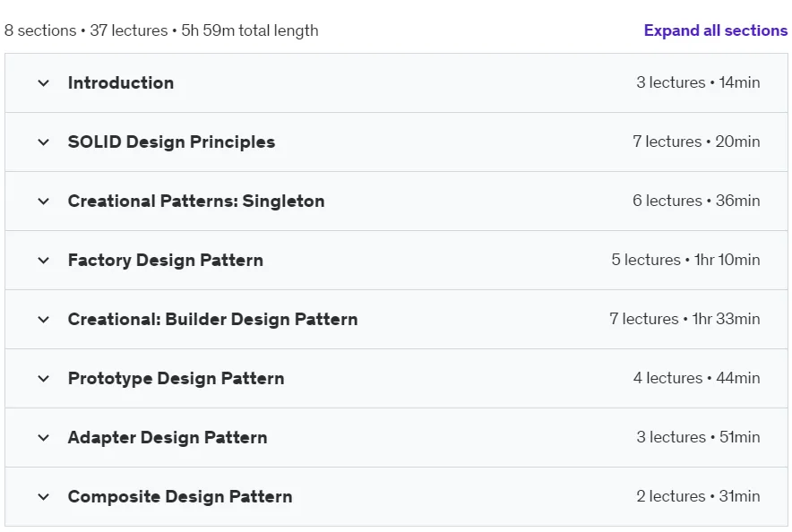
Task: Click Creational: Builder Design Pattern title
Action: click(212, 319)
